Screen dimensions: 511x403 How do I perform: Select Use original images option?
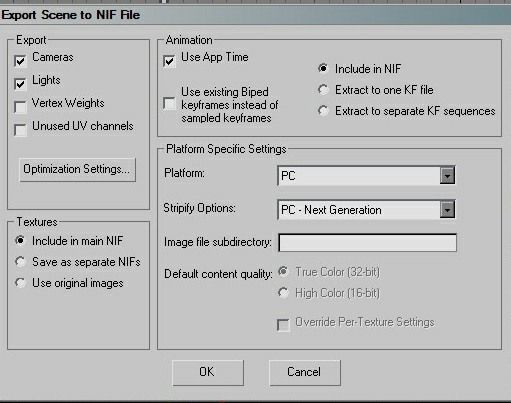(20, 283)
